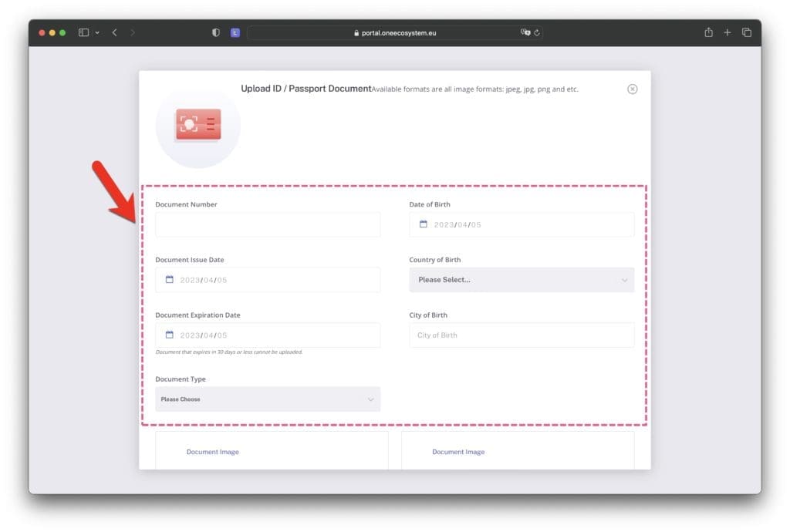This screenshot has width=790, height=532.
Task: Go back using Safari back arrow
Action: [114, 32]
